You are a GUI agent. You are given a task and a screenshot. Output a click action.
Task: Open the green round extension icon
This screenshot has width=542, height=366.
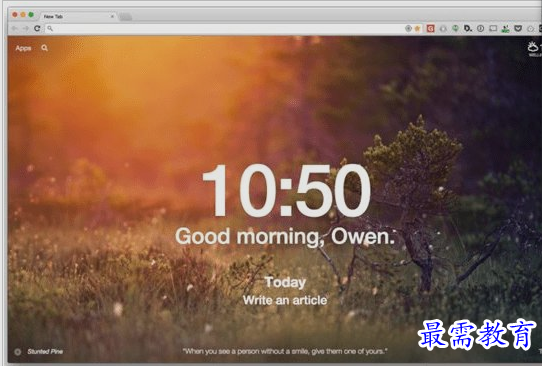pyautogui.click(x=456, y=28)
